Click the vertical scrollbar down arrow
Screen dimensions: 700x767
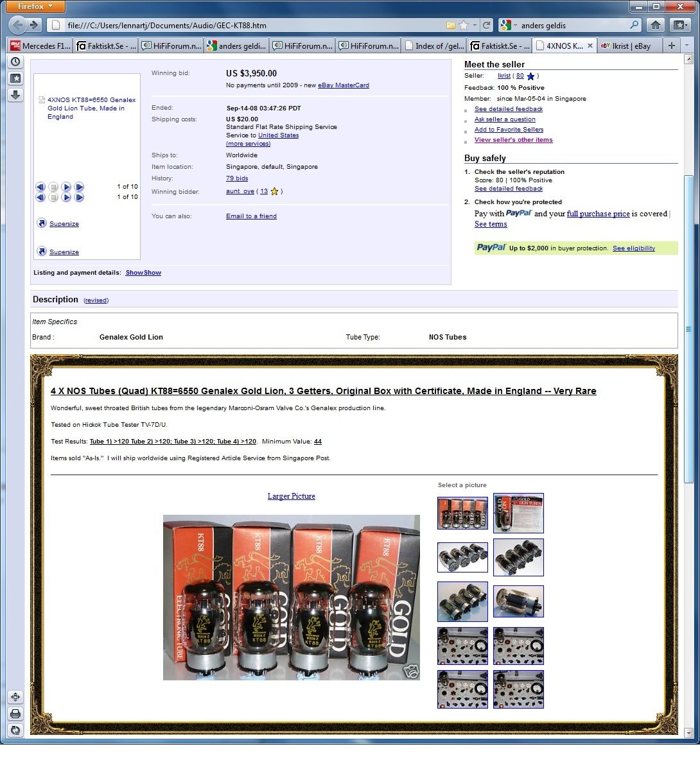(x=688, y=732)
